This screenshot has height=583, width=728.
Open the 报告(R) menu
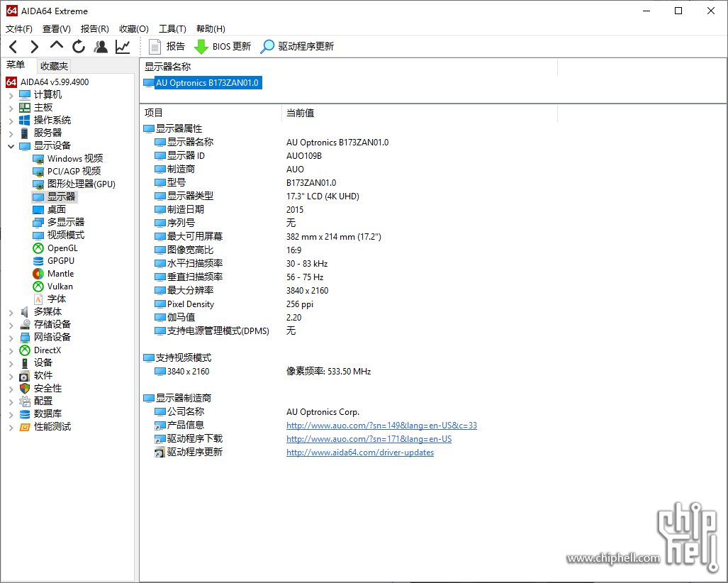pos(95,29)
